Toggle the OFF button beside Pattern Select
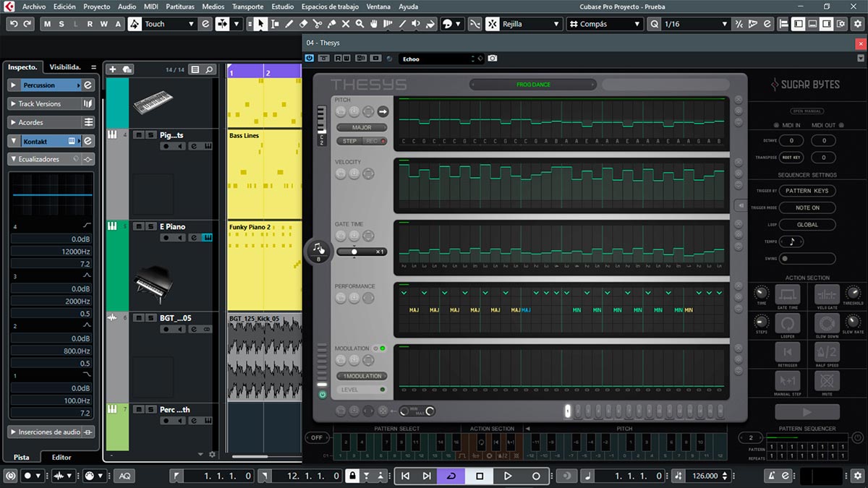The height and width of the screenshot is (488, 868). point(317,437)
